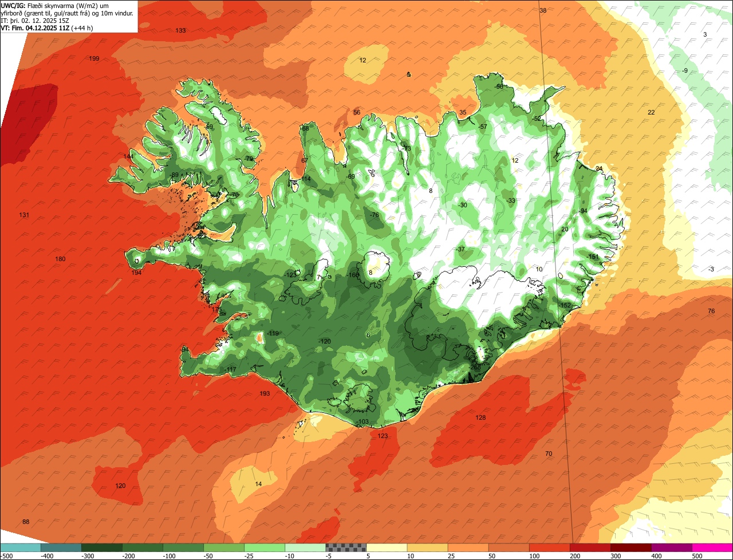Select the legend swatch between -200 and -100
This screenshot has height=560, width=733.
coord(143,547)
